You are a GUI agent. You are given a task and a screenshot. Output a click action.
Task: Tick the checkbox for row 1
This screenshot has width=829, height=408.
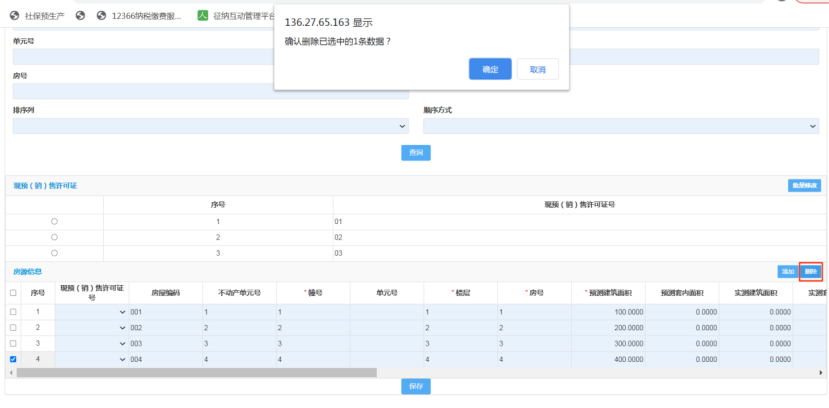(13, 312)
